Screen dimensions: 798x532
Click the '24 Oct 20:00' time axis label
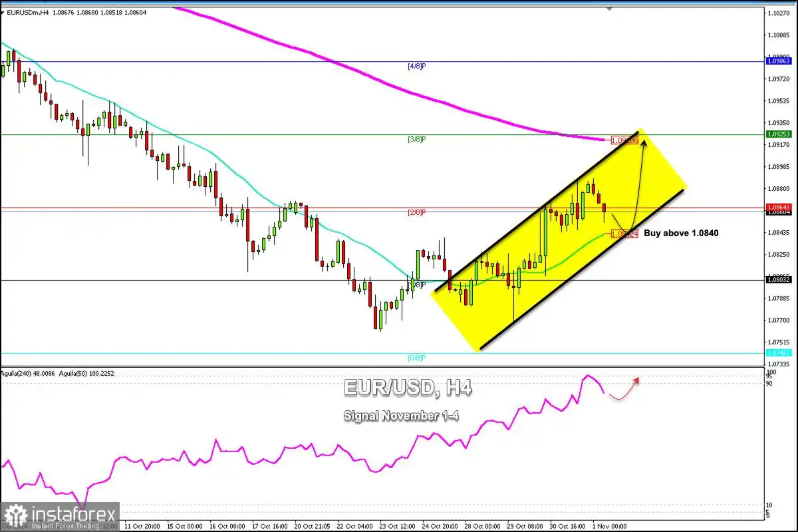[438, 526]
